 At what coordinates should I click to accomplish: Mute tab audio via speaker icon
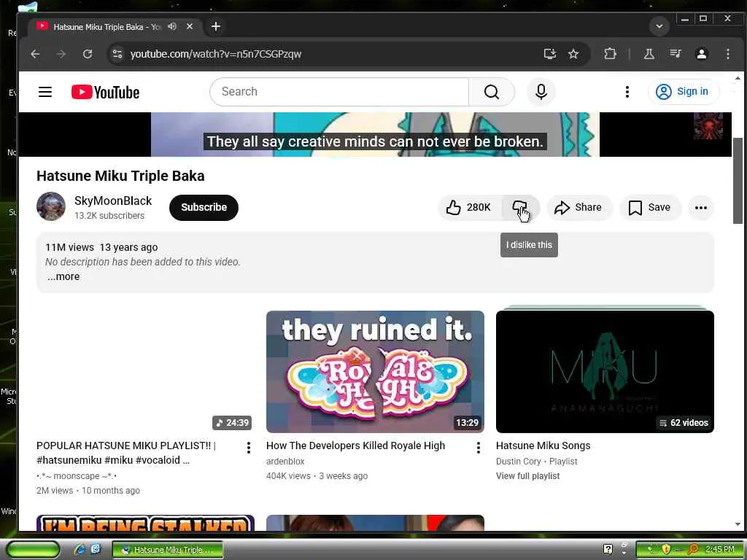(172, 27)
